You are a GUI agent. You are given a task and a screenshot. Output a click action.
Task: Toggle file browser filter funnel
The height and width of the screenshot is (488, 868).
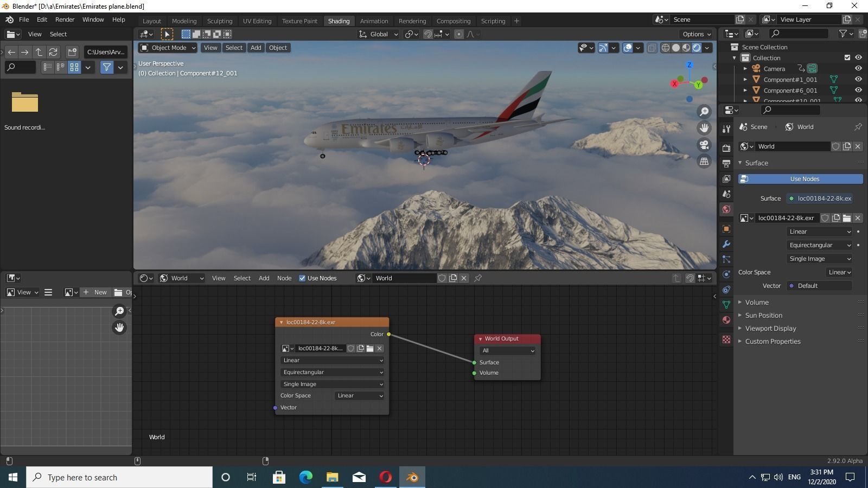click(107, 67)
